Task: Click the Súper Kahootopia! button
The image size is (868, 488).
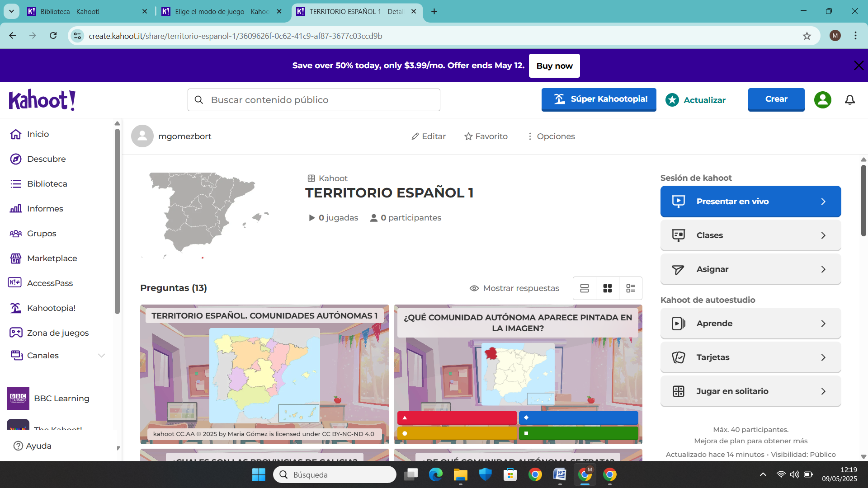Action: click(x=599, y=99)
